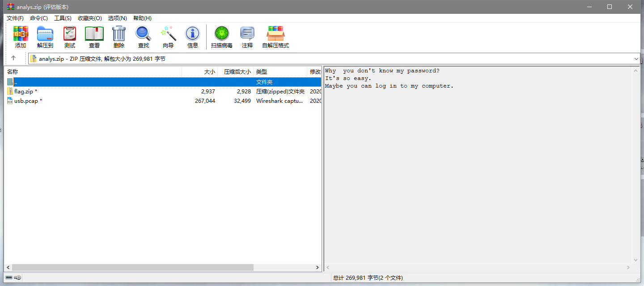Click the WinRAR title bar app icon
644x286 pixels.
tap(11, 7)
